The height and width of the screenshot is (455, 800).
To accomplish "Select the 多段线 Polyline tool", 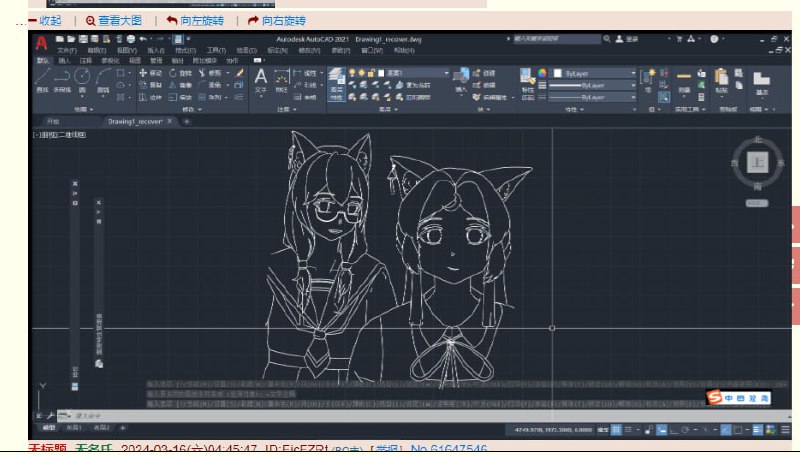I will click(62, 81).
